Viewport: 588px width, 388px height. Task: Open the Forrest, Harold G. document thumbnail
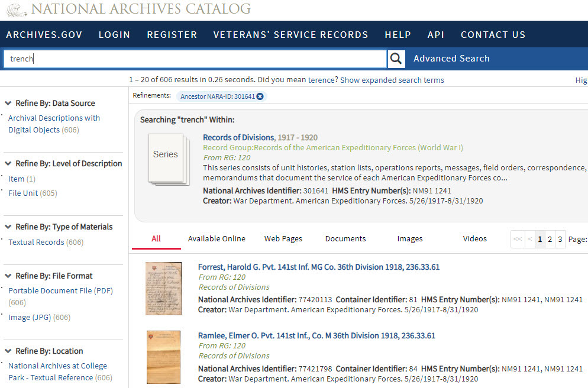[x=163, y=289]
